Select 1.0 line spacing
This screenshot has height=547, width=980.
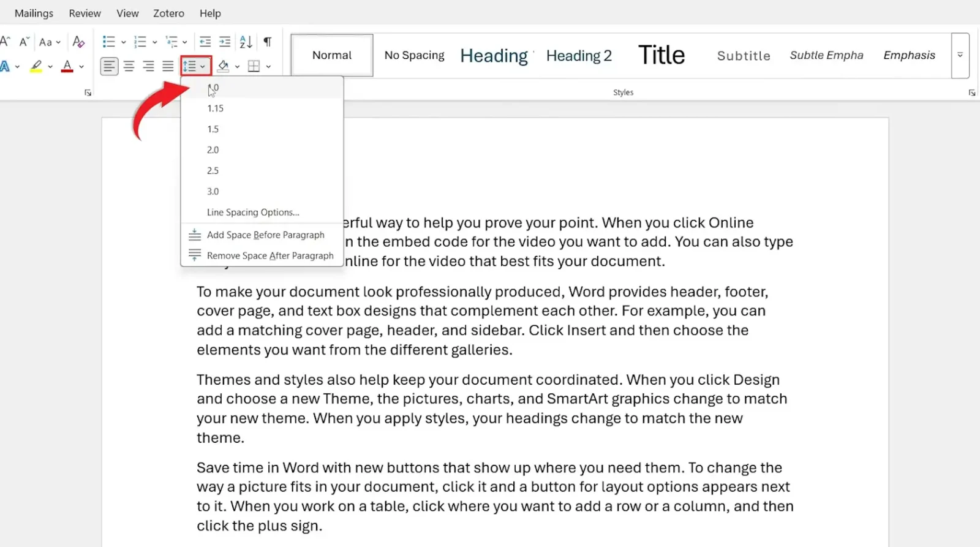(x=262, y=88)
